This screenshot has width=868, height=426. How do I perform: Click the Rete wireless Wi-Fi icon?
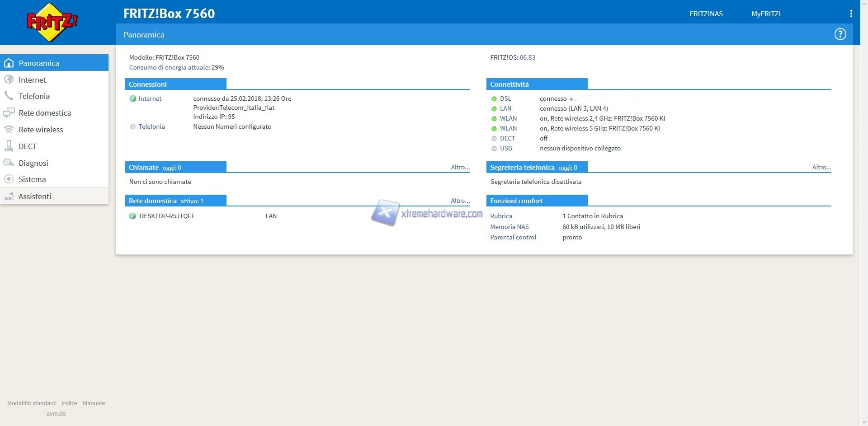coord(9,130)
